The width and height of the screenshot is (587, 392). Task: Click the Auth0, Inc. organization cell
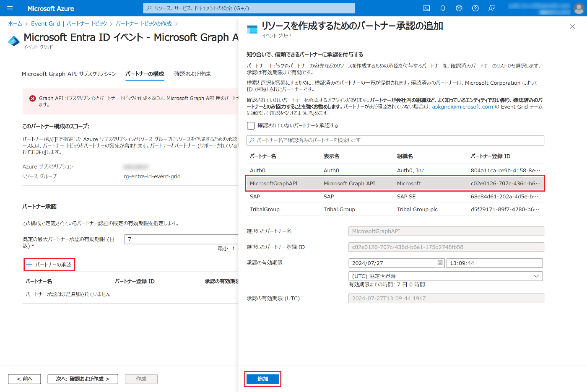pos(411,170)
